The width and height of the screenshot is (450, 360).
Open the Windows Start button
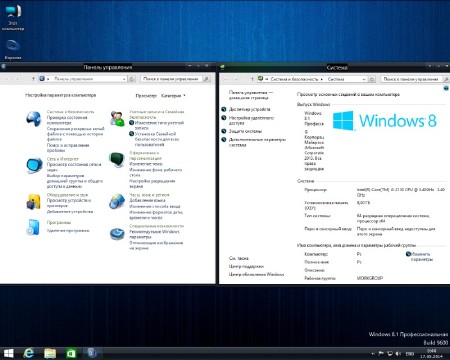[8, 353]
